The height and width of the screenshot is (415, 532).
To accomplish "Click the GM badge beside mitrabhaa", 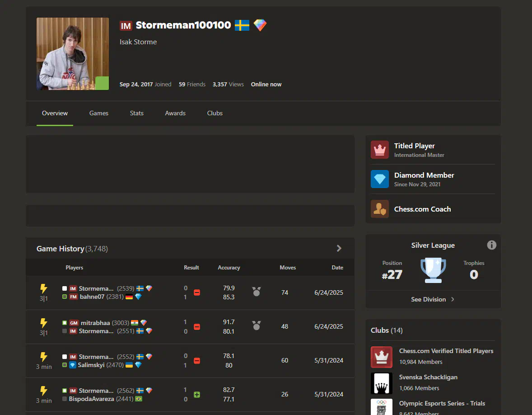I will click(x=74, y=323).
